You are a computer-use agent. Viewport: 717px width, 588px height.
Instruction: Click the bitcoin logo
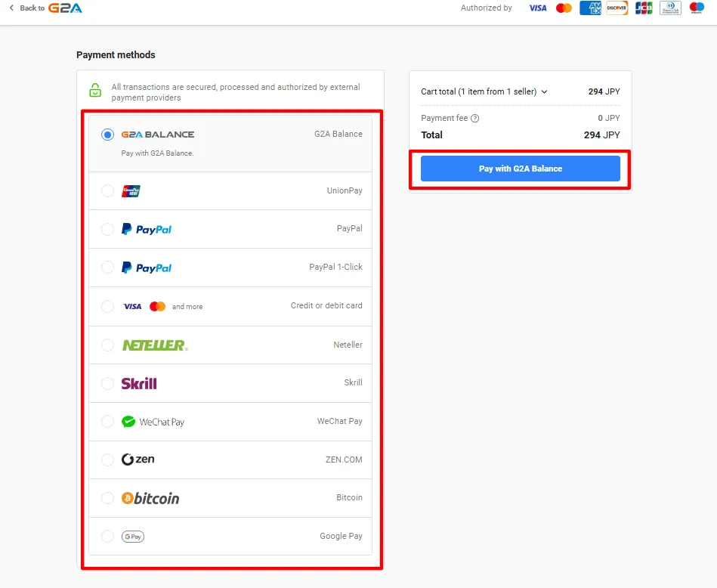[150, 498]
